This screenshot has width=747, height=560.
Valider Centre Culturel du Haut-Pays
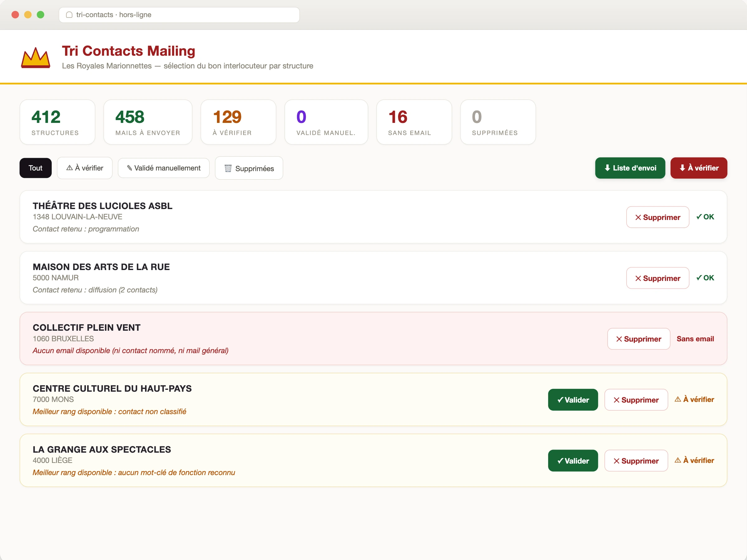(573, 400)
